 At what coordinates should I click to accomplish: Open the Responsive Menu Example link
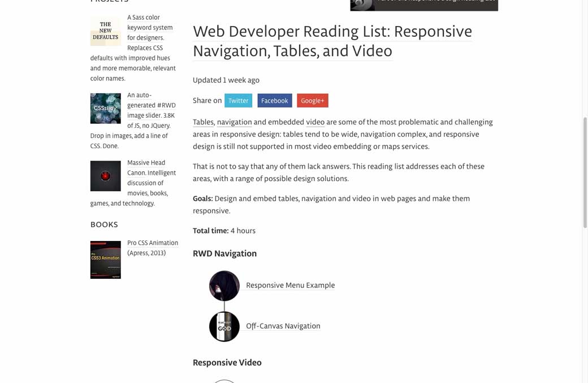tap(290, 286)
